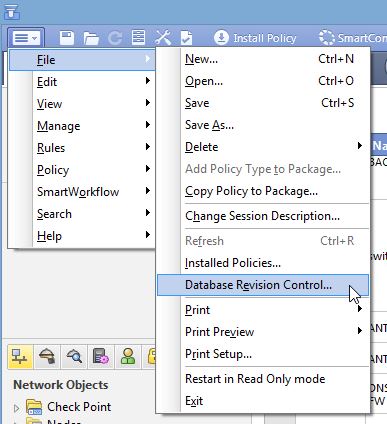
Task: Open the Search submenu
Action: point(82,214)
